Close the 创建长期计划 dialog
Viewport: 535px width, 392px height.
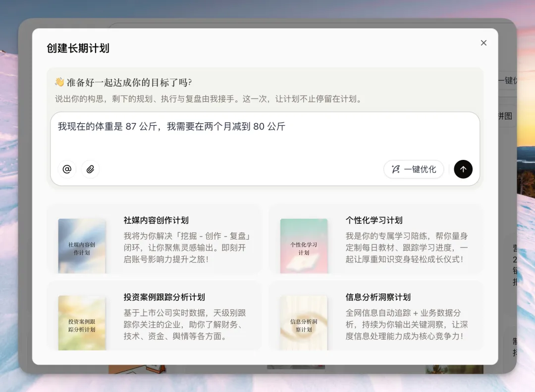[483, 43]
